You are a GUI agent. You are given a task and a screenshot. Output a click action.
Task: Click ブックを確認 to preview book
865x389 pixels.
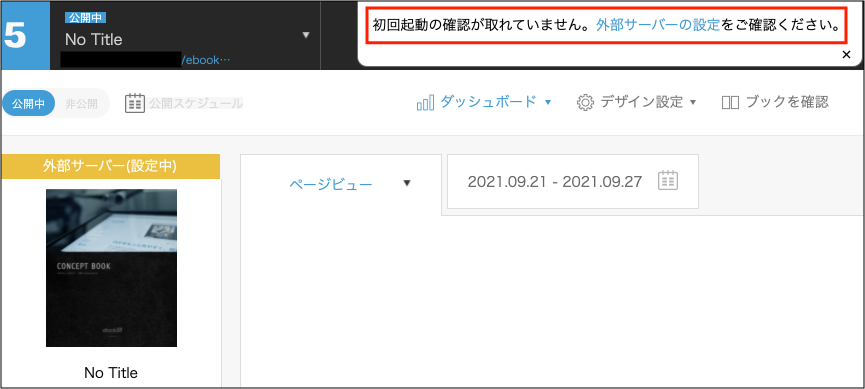coord(787,102)
